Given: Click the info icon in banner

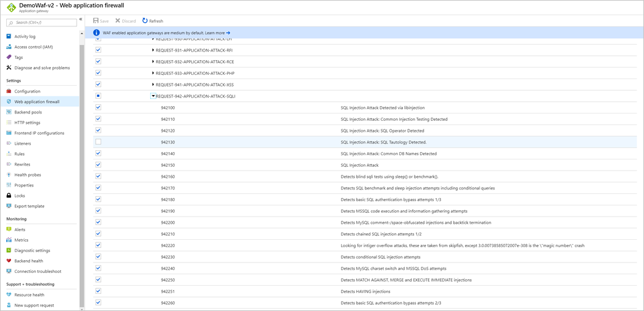Looking at the screenshot, I should pos(96,33).
